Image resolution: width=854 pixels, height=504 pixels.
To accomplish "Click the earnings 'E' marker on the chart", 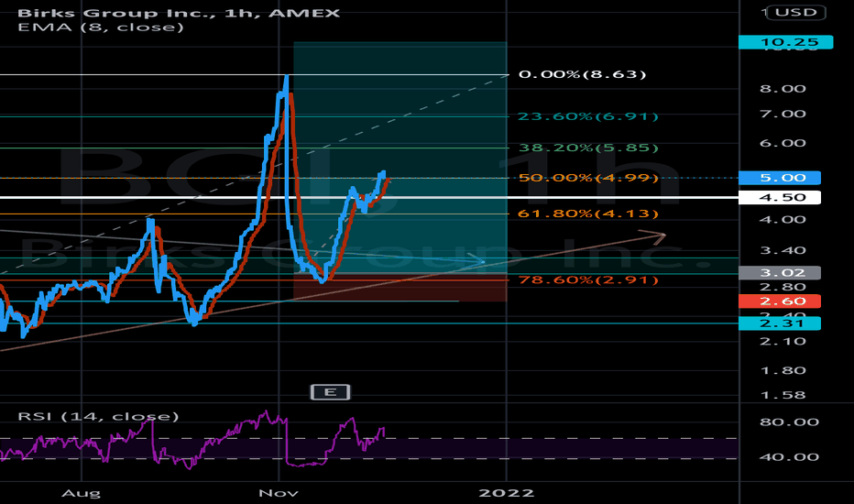I will tap(330, 392).
